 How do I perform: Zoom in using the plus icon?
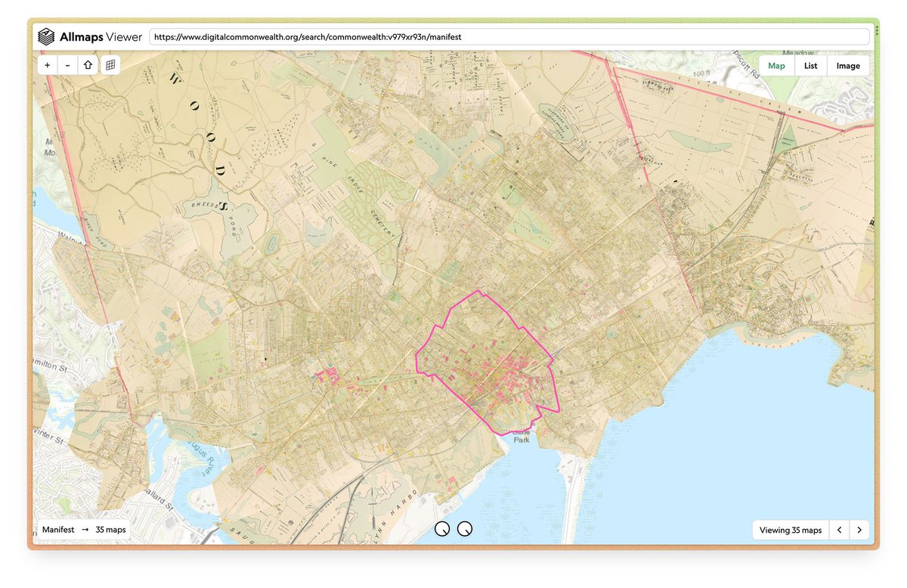[47, 64]
